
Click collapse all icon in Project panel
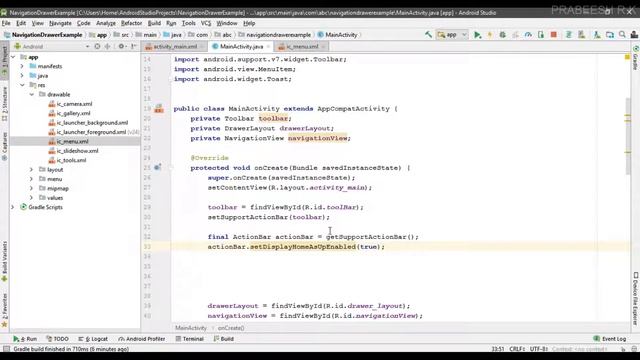click(x=107, y=47)
